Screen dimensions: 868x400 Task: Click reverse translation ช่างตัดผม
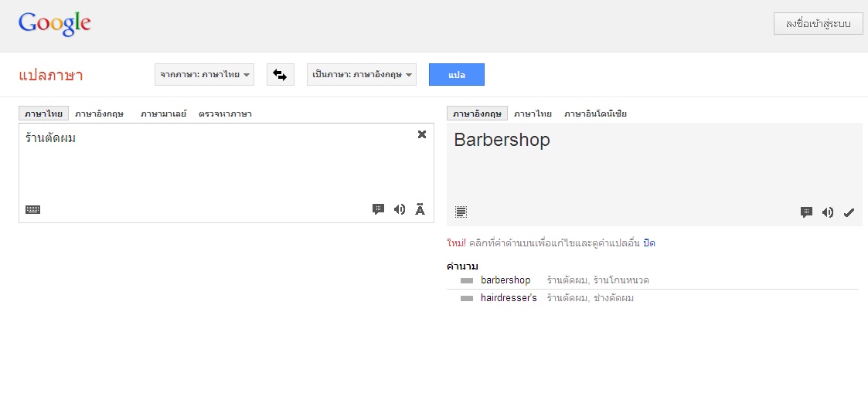pos(614,298)
